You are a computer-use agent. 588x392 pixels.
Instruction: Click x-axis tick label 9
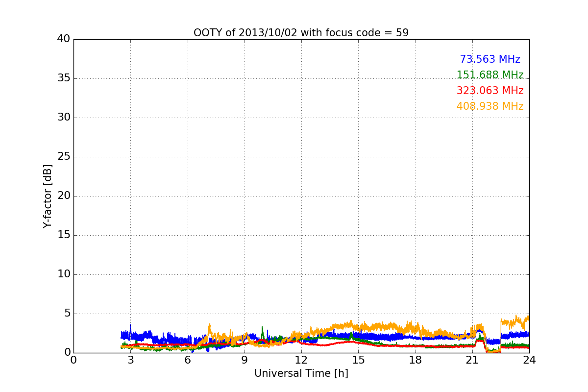point(245,360)
